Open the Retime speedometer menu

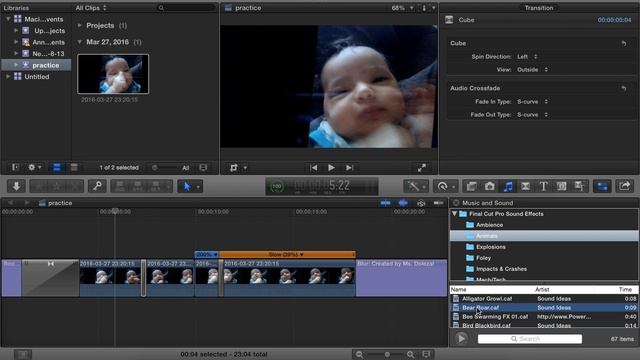coord(444,187)
